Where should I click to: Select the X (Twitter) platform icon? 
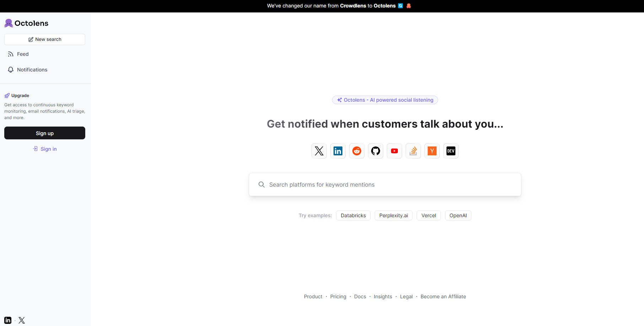coord(319,151)
